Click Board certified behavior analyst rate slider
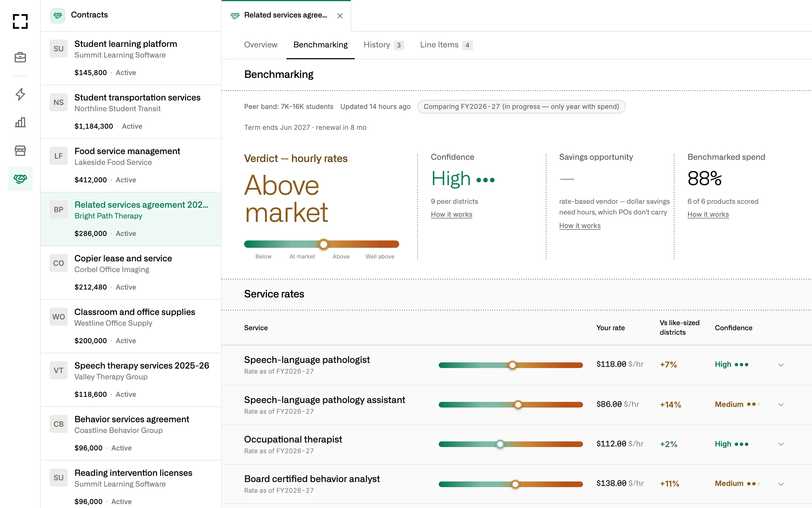 [x=511, y=484]
